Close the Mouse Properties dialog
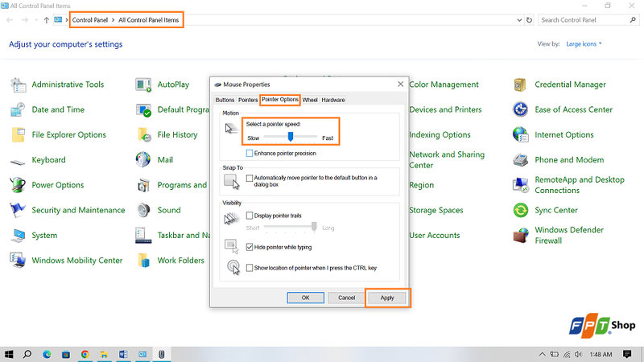644x362 pixels. pos(400,84)
